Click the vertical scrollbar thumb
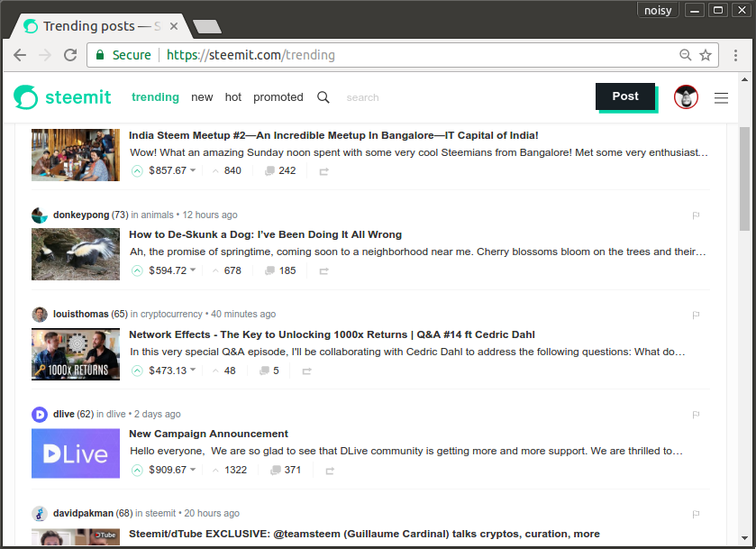The image size is (756, 549). pyautogui.click(x=745, y=178)
